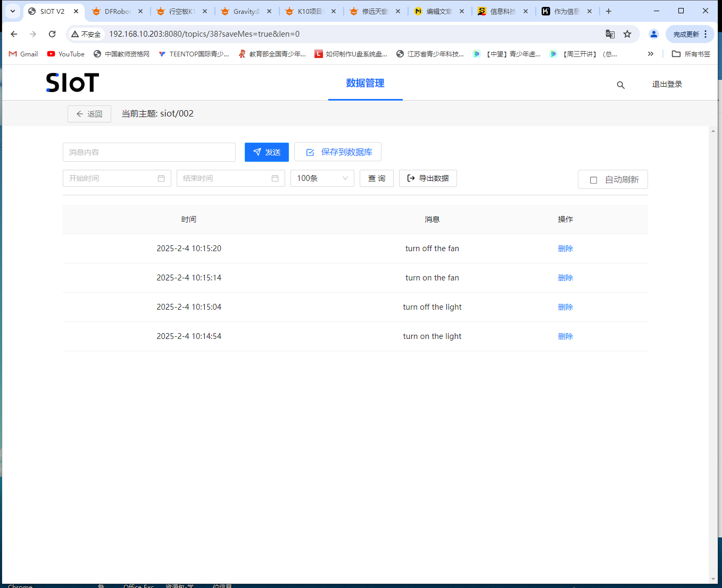722x588 pixels.
Task: Expand the bookmarks overflow chevron
Action: pos(650,54)
